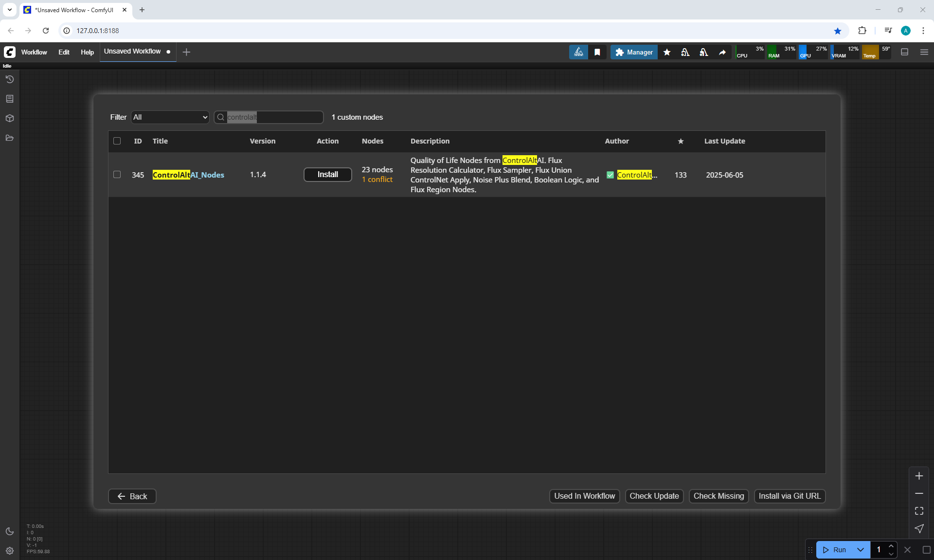Open the model library cube icon
The height and width of the screenshot is (560, 934).
[9, 118]
